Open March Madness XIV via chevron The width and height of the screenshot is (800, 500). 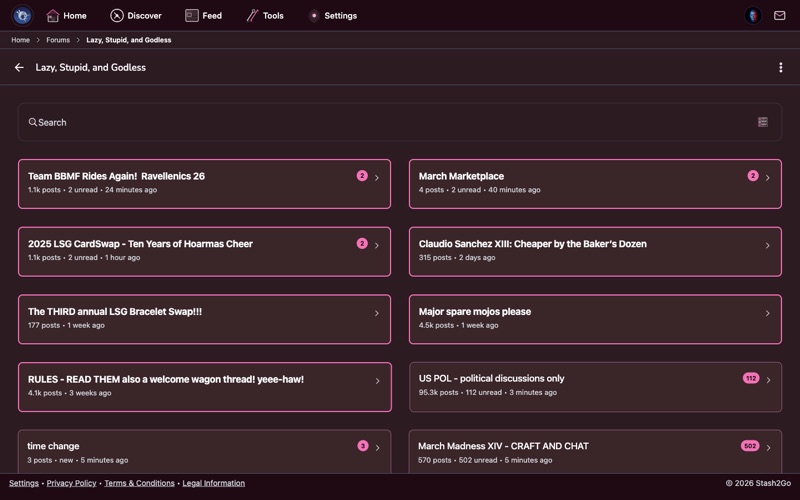768,448
